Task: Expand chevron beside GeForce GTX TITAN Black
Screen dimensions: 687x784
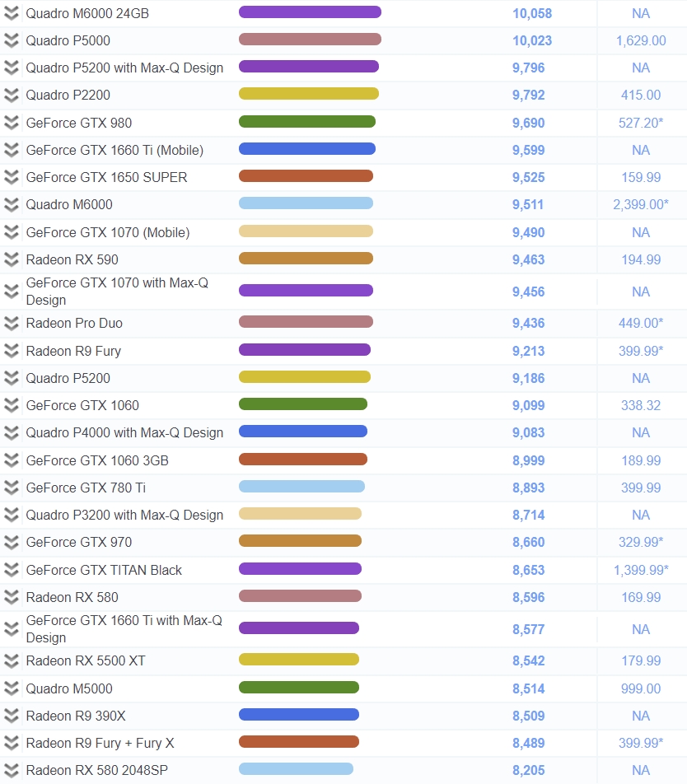Action: point(11,570)
